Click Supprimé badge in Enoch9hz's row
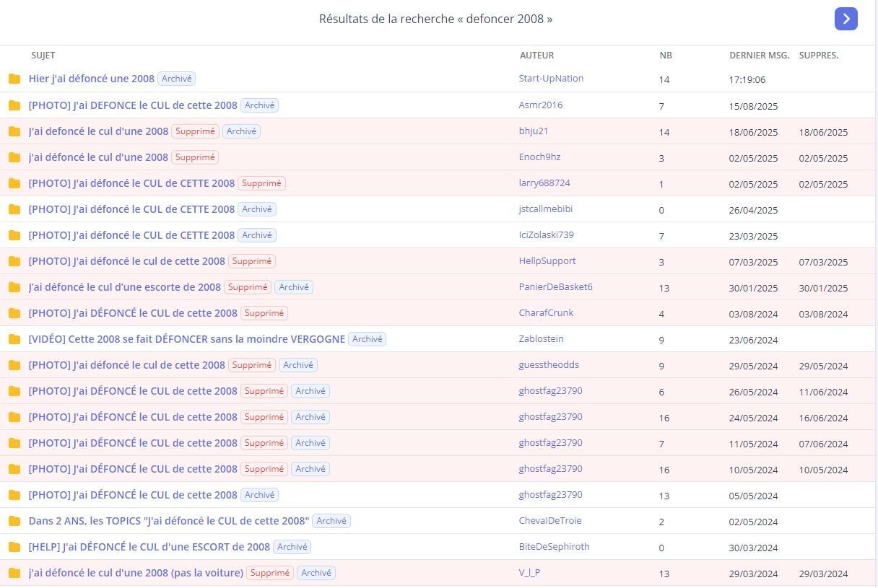Screen dimensions: 878x588 [x=195, y=157]
